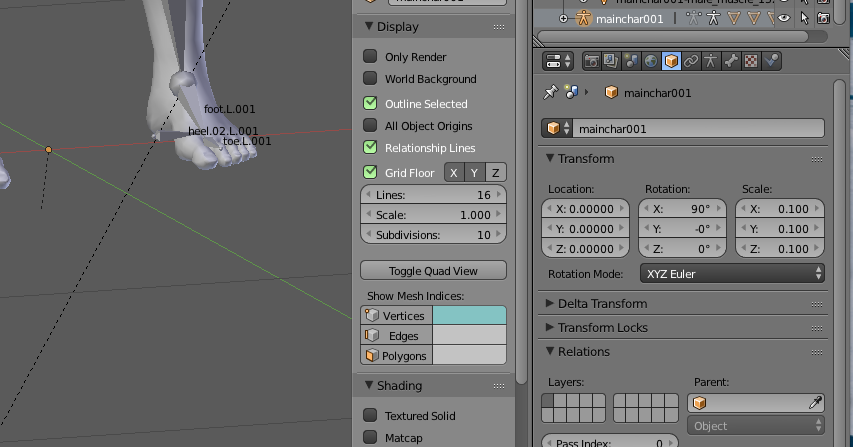The width and height of the screenshot is (853, 447).
Task: Click the second orange bone triangle icon in outliner
Action: click(753, 19)
